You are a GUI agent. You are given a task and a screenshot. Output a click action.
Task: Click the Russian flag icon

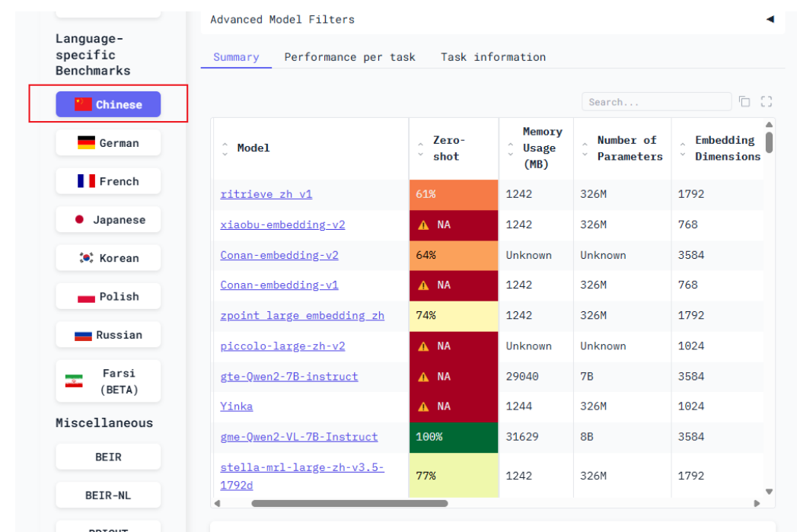(x=83, y=336)
